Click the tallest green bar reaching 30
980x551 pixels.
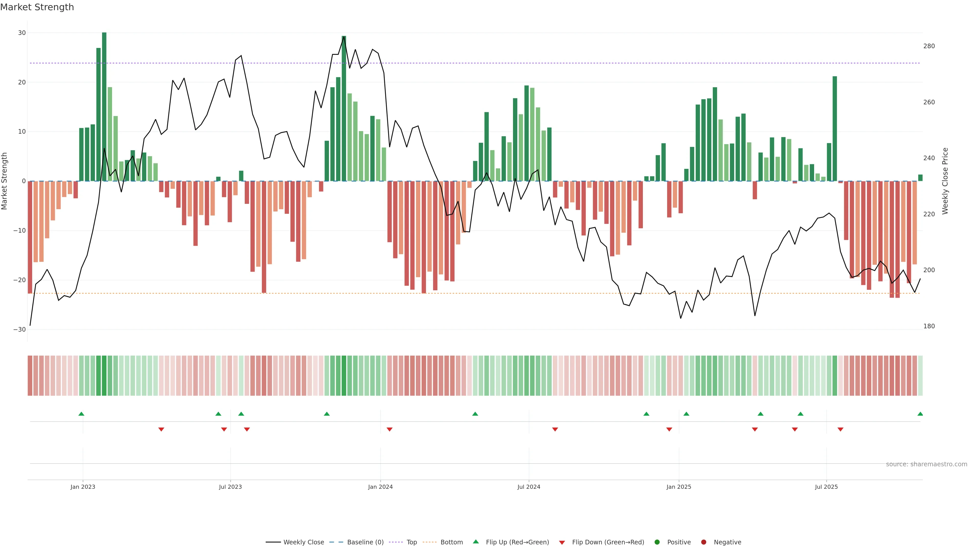(104, 106)
